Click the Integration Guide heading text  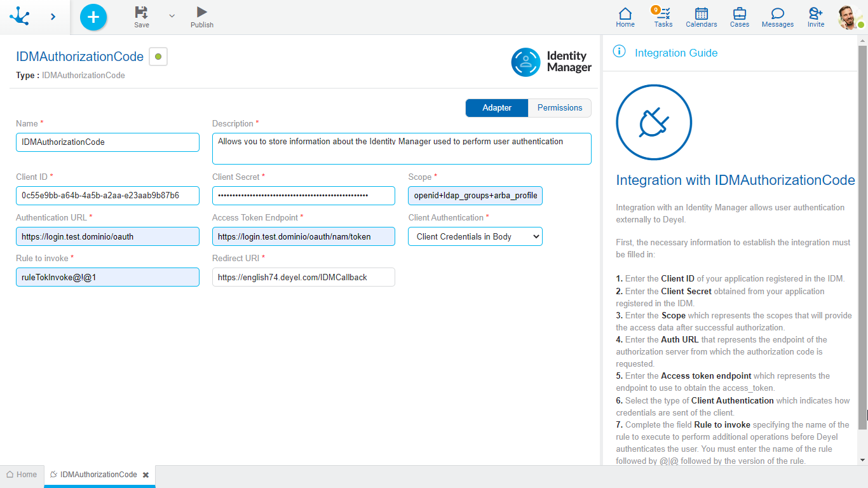tap(676, 53)
